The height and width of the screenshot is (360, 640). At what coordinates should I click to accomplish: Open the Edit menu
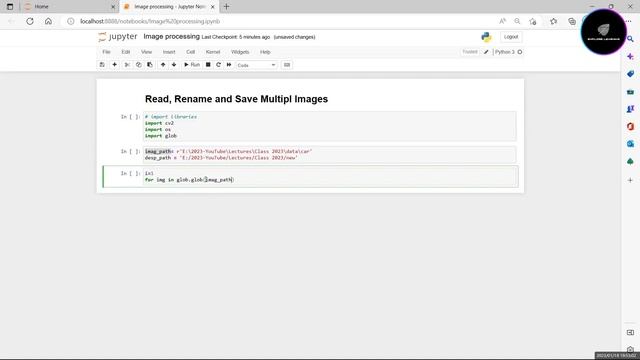pyautogui.click(x=126, y=52)
